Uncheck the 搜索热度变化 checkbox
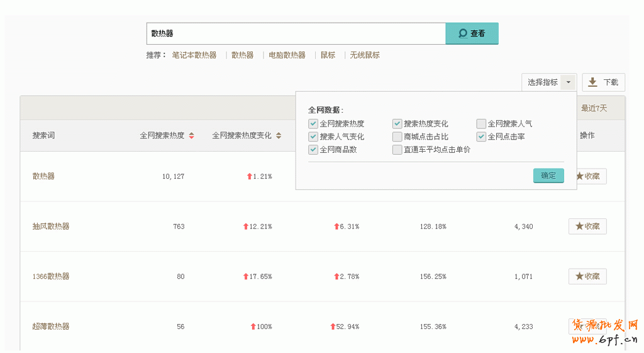This screenshot has height=353, width=644. [397, 124]
